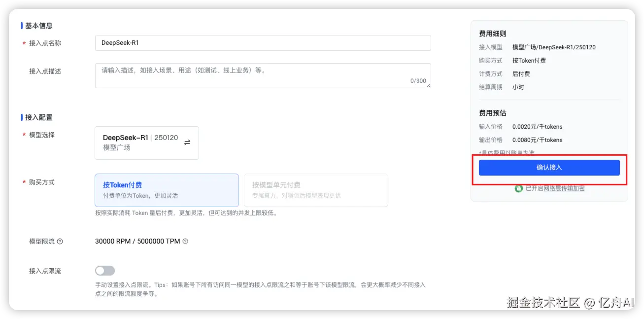This screenshot has height=319, width=644.
Task: Open the DeepSeek-R1 model selection card
Action: pos(147,143)
